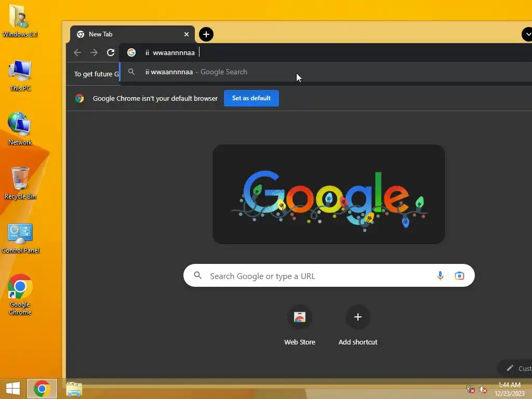The height and width of the screenshot is (399, 532).
Task: Select the New Tab tab
Action: tap(132, 34)
